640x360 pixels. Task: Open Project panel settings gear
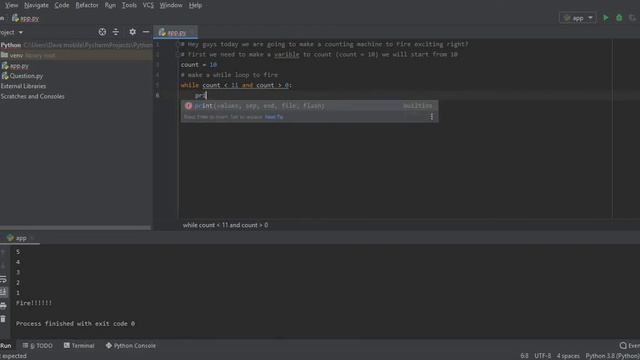(133, 32)
